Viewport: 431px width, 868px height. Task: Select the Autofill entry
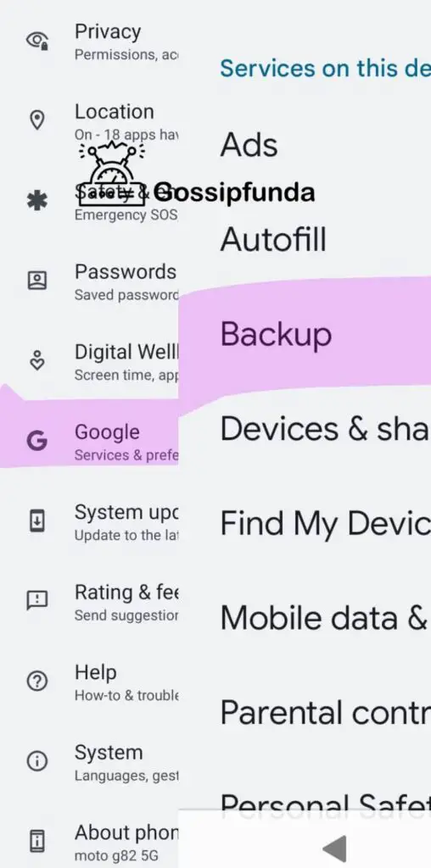tap(273, 240)
